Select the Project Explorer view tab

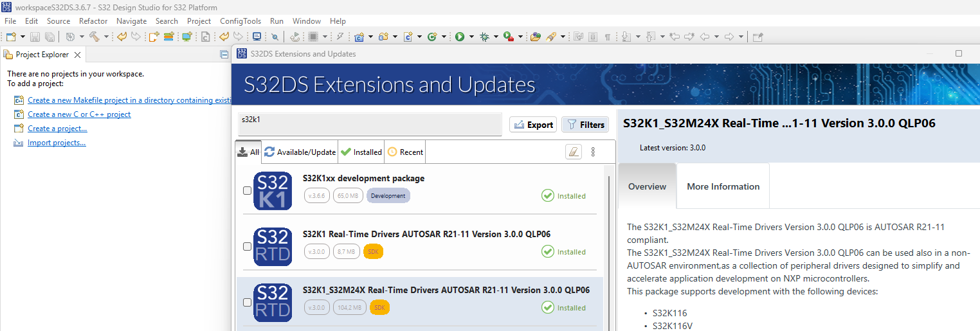[42, 55]
